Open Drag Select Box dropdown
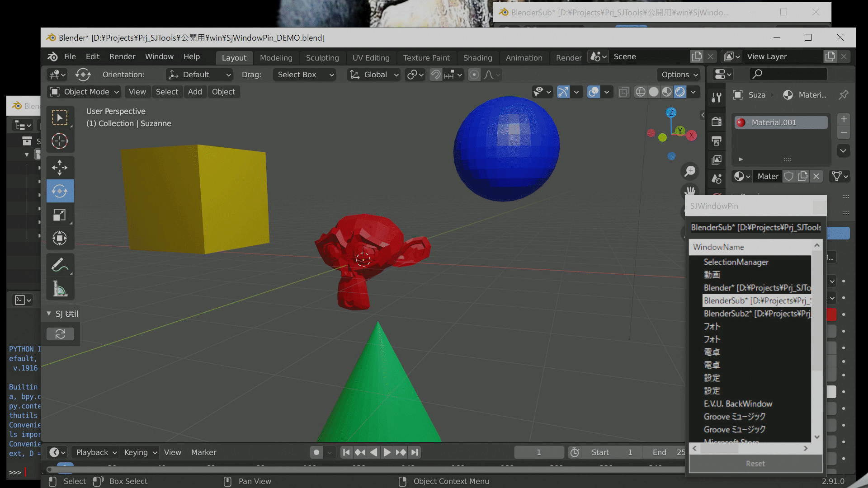 tap(305, 75)
